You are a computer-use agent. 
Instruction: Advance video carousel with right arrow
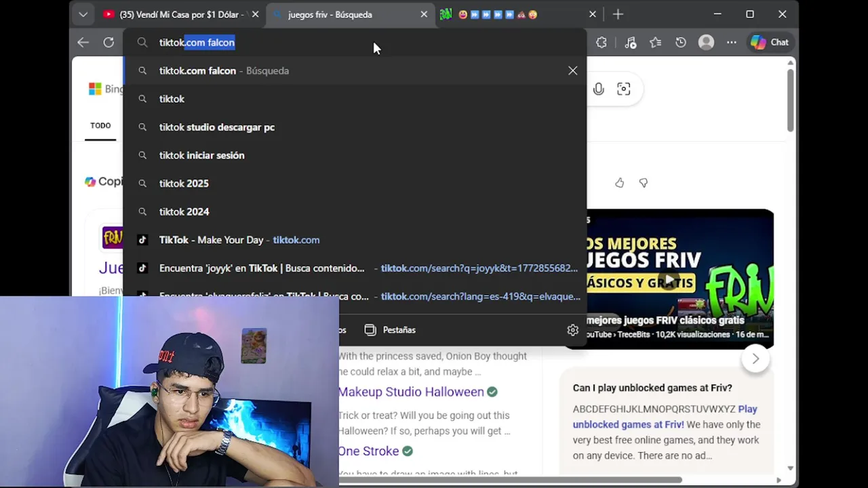coord(755,359)
